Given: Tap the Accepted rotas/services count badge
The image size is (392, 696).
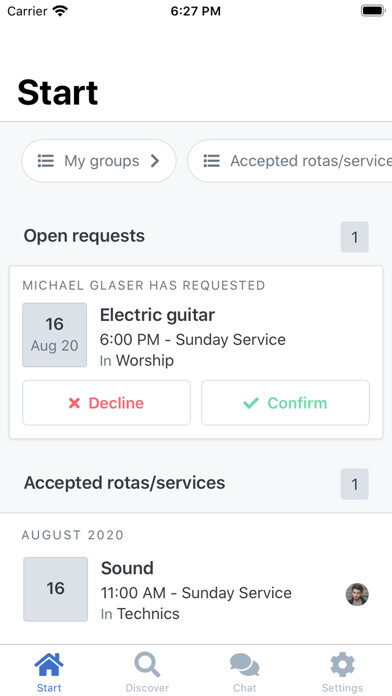Looking at the screenshot, I should (x=355, y=484).
